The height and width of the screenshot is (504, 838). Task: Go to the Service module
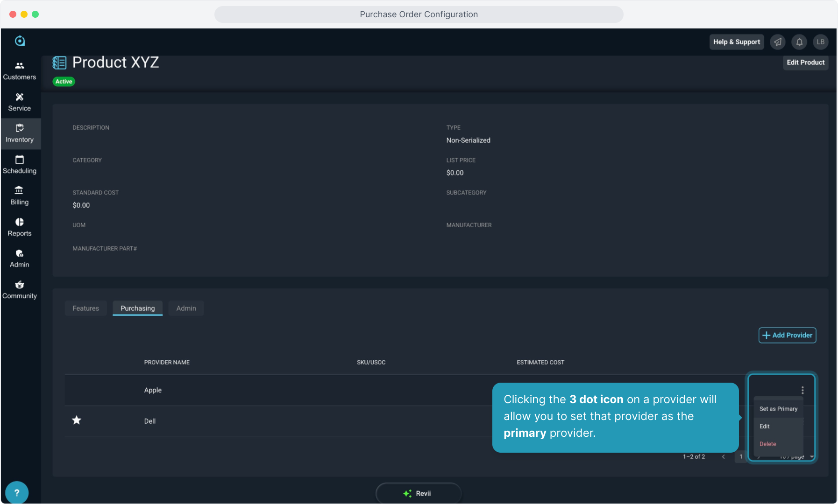tap(20, 102)
